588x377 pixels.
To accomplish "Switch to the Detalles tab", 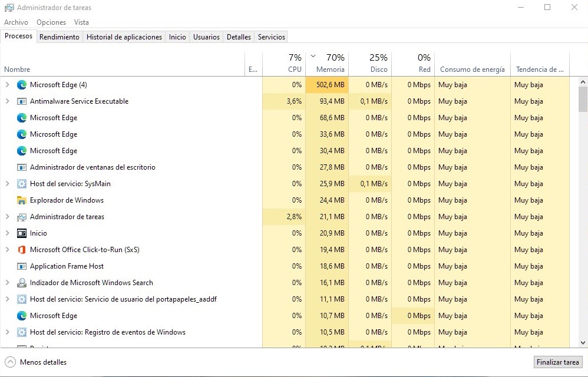I will pos(239,37).
